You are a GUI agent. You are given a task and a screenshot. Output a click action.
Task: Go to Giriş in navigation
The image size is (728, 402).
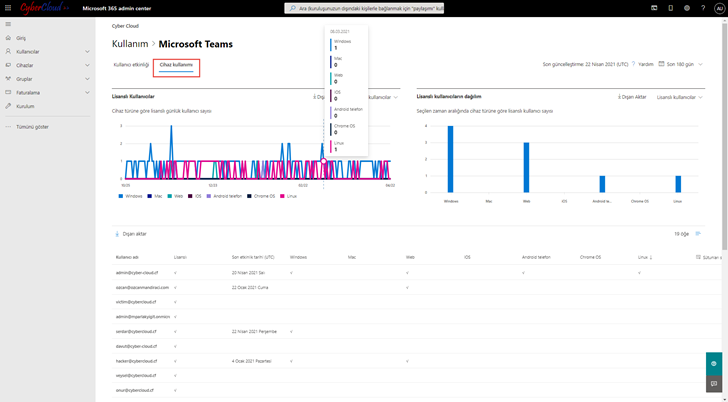21,38
